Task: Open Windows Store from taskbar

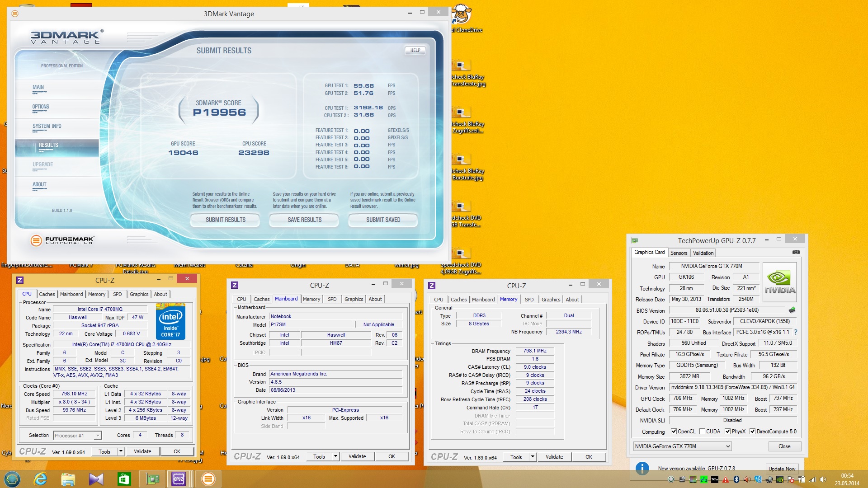Action: point(124,479)
